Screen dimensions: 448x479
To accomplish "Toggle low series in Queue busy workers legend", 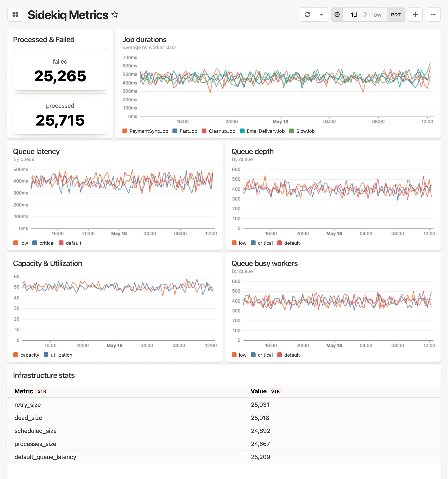I will click(239, 355).
